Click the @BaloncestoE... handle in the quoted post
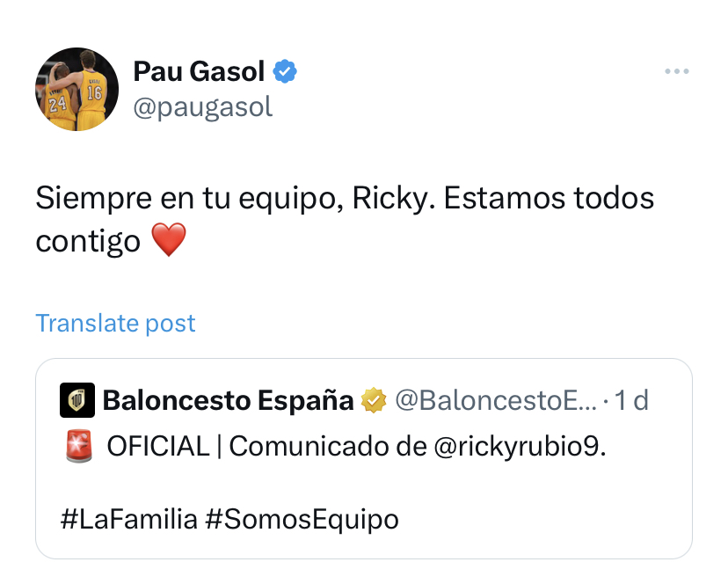The width and height of the screenshot is (728, 562). pos(496,401)
